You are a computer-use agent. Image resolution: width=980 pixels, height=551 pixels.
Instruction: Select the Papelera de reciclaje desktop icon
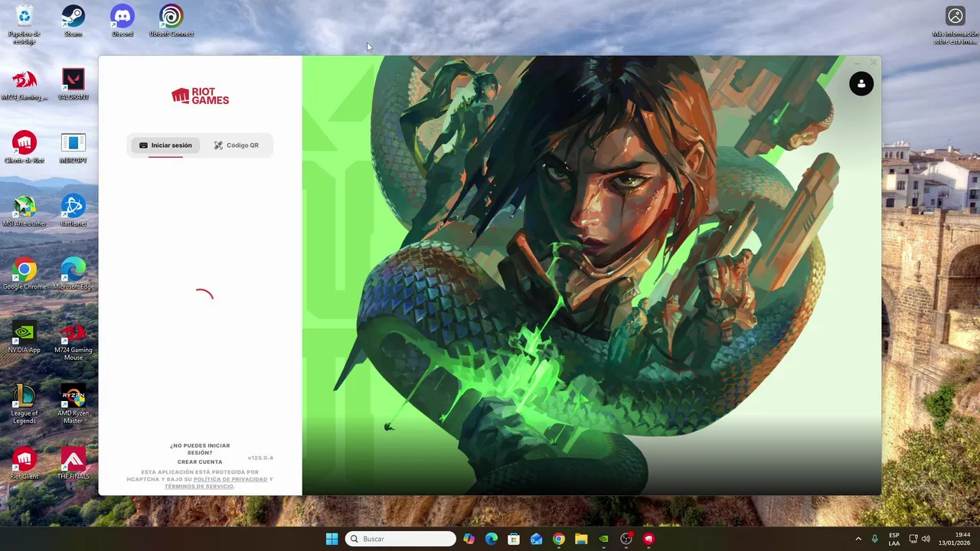click(x=24, y=24)
